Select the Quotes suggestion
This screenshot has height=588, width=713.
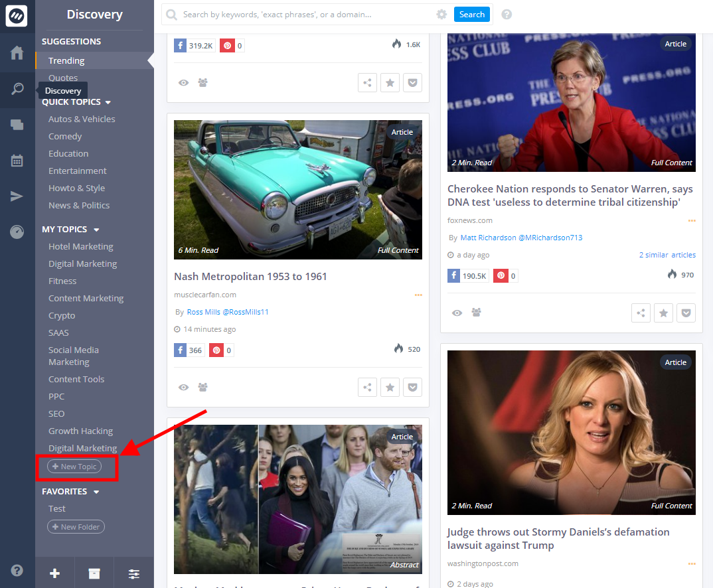[x=63, y=78]
